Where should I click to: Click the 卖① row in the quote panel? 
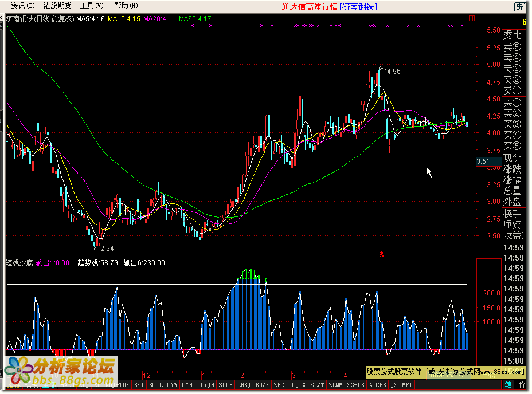pos(513,90)
